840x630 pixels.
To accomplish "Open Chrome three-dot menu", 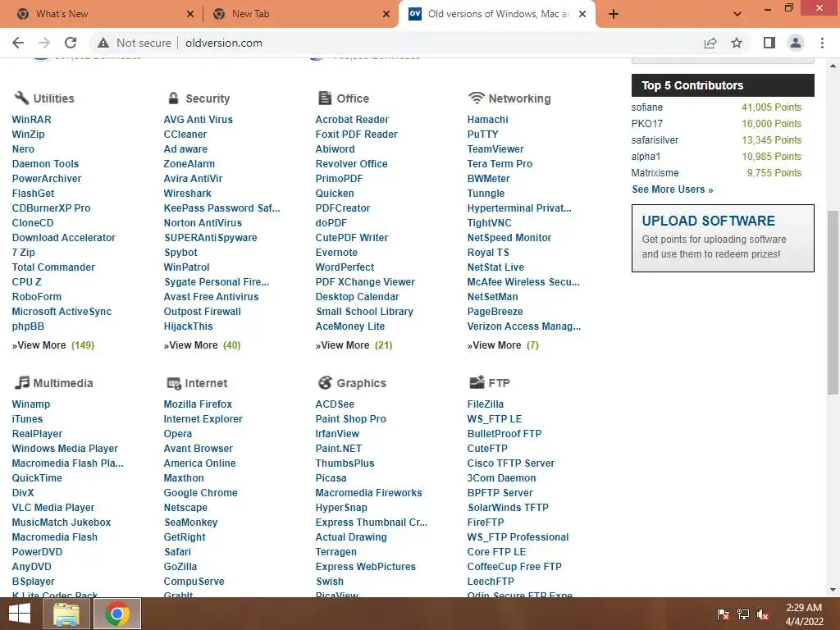I will coord(822,43).
